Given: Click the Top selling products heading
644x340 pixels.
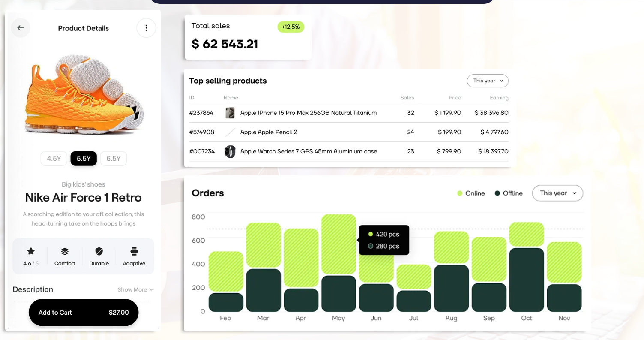Looking at the screenshot, I should pyautogui.click(x=228, y=81).
